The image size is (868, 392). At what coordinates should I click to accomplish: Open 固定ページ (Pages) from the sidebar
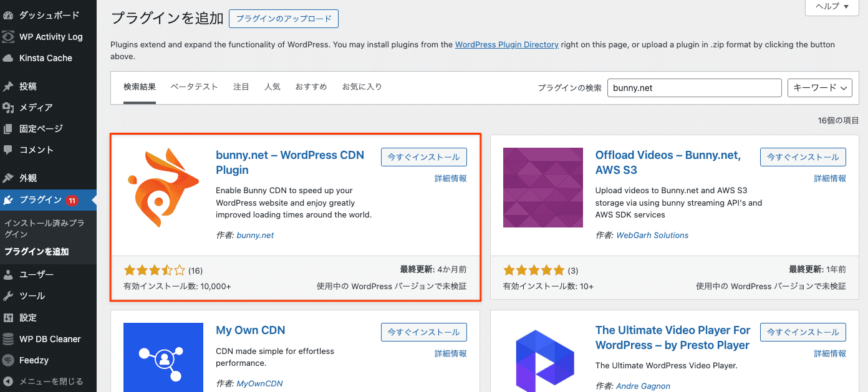37,128
